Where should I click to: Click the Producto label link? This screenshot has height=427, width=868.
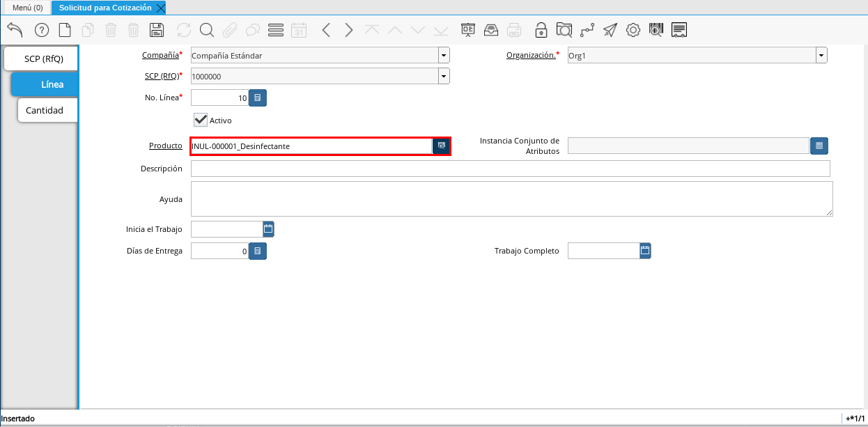[x=166, y=146]
